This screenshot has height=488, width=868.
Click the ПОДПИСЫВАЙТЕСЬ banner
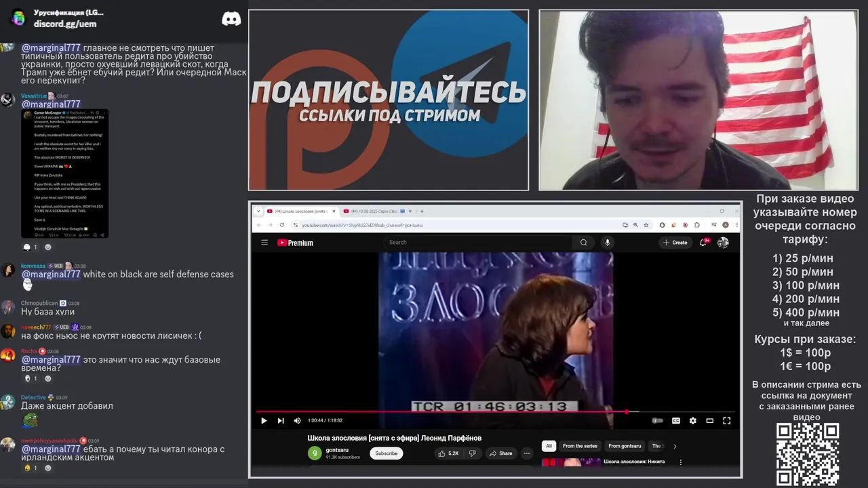tap(389, 100)
